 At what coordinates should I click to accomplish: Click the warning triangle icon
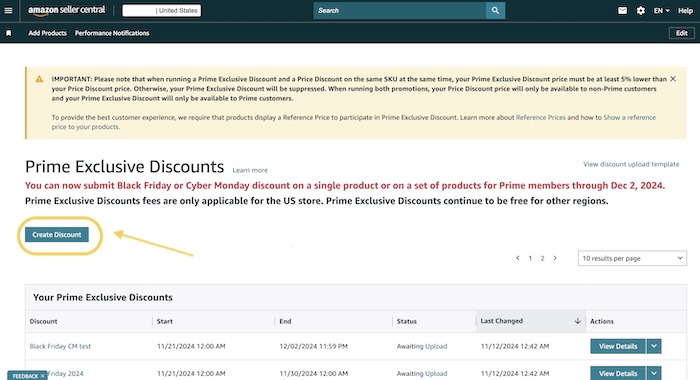[39, 79]
